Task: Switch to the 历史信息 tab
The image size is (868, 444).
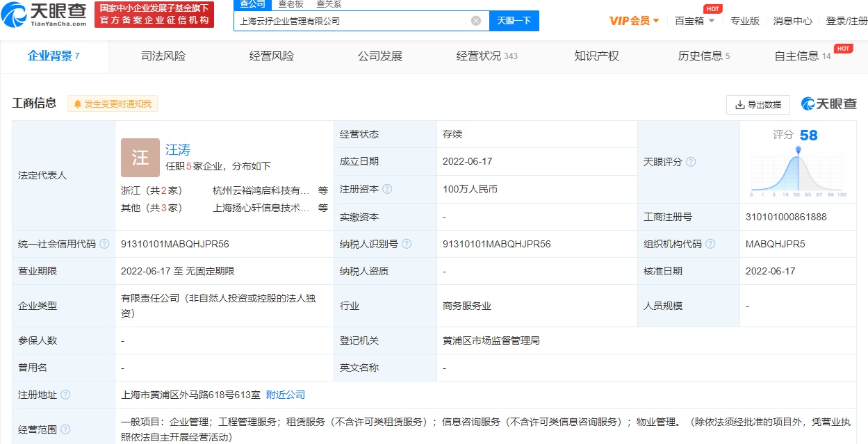Action: coord(704,56)
